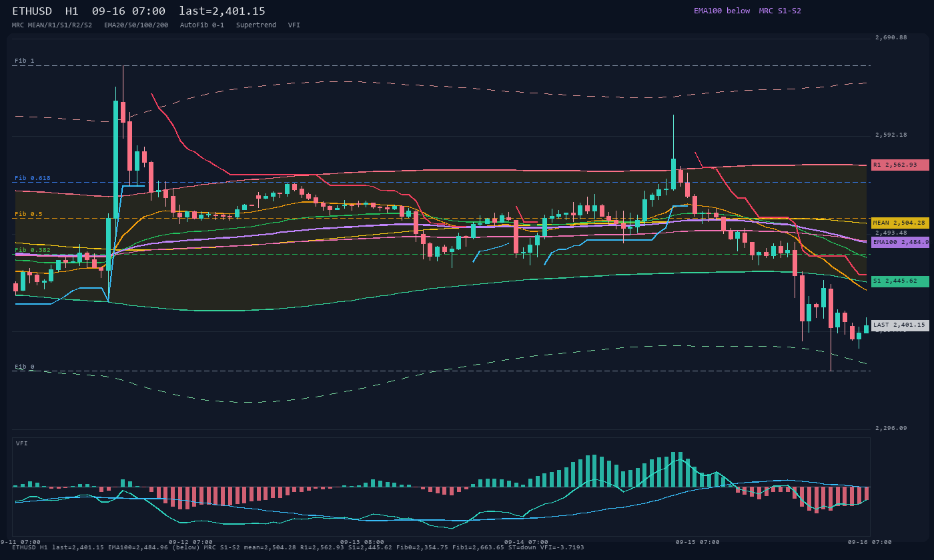Click the 2,296.09 price axis value
This screenshot has height=560, width=934.
[891, 428]
